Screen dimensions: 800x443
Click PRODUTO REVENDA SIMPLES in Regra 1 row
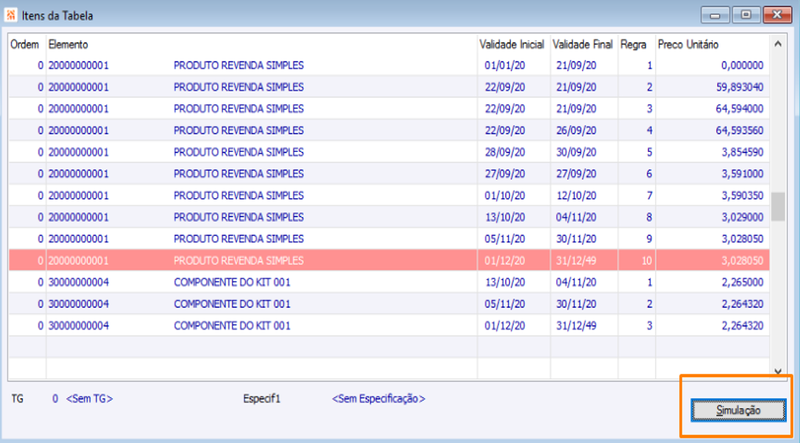pyautogui.click(x=239, y=65)
